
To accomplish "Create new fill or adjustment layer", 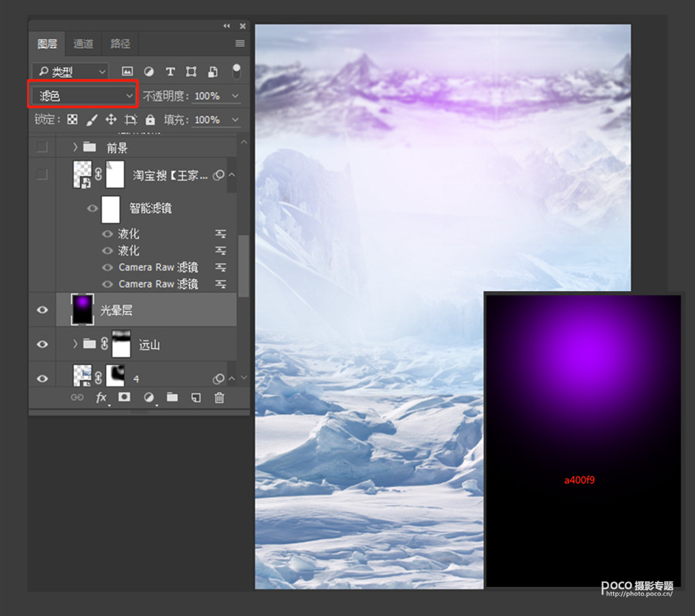I will coord(148,398).
